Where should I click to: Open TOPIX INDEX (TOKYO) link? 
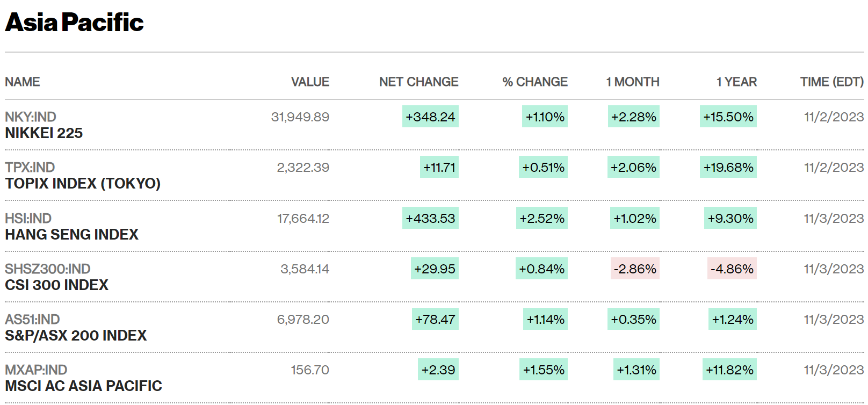[83, 184]
